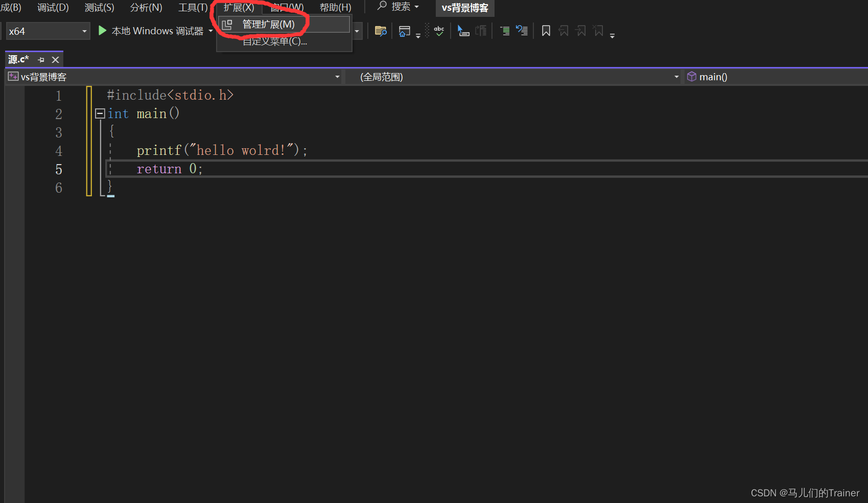
Task: Click the grayed document-lines icon after the cursor icon
Action: click(x=481, y=31)
